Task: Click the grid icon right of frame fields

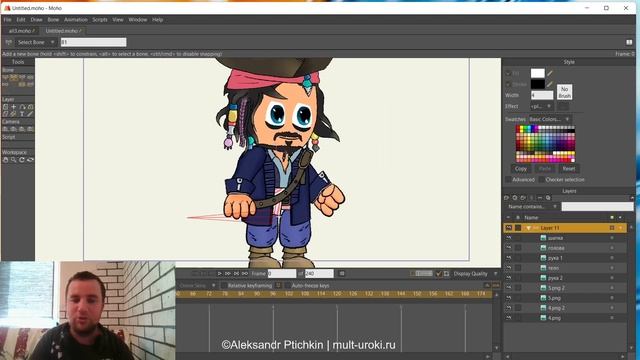Action: [342, 273]
